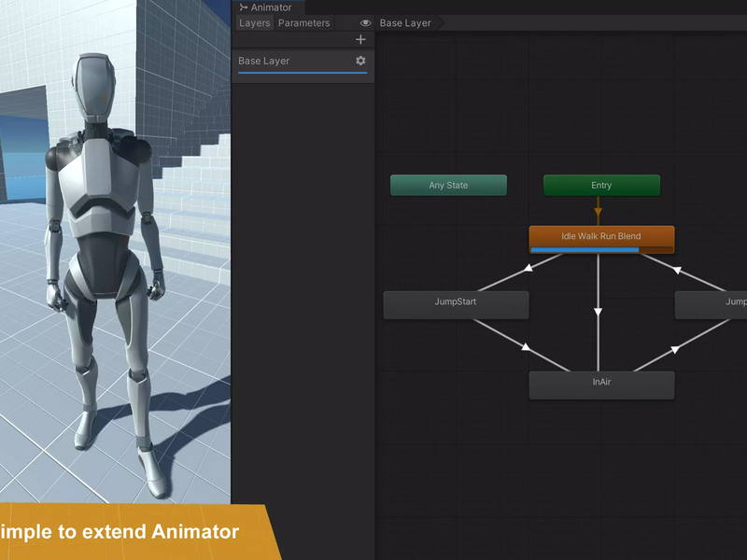Toggle the eye visibility icon in Animator
This screenshot has height=560, width=747.
point(365,22)
